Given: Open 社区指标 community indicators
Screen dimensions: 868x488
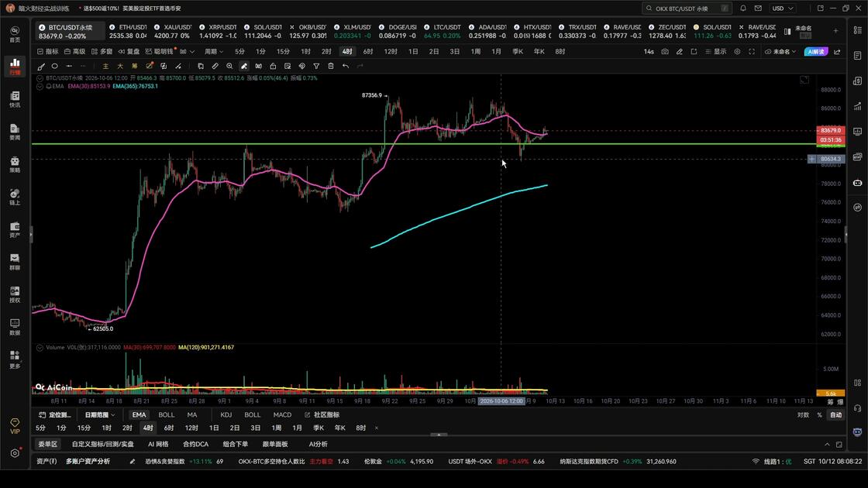Looking at the screenshot, I should pyautogui.click(x=322, y=415).
